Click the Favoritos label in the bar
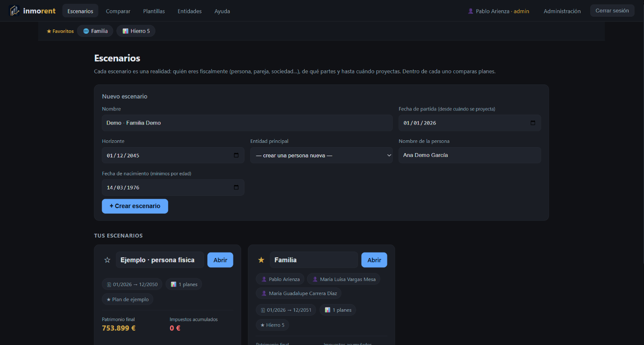644x345 pixels. pos(60,31)
